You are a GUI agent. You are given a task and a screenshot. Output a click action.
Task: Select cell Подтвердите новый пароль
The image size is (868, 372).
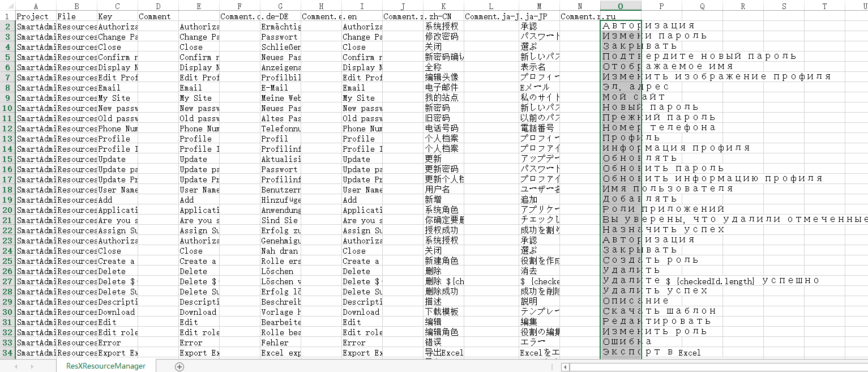[621, 57]
